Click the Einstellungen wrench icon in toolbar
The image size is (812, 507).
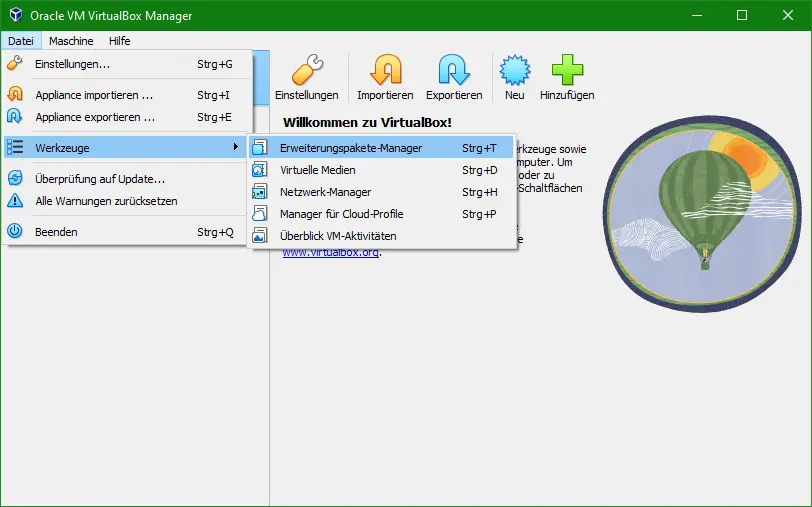[307, 71]
